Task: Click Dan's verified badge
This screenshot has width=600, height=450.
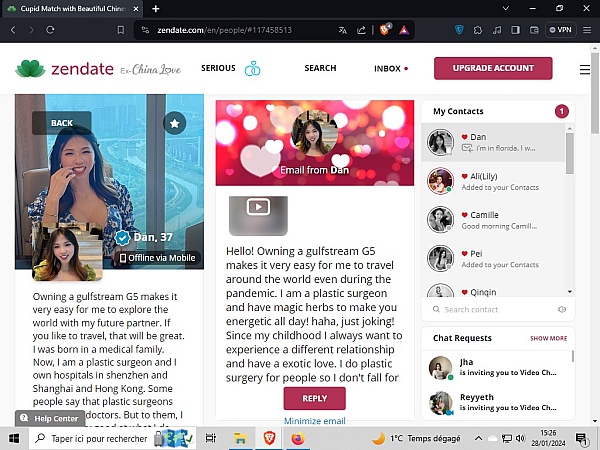Action: 122,238
